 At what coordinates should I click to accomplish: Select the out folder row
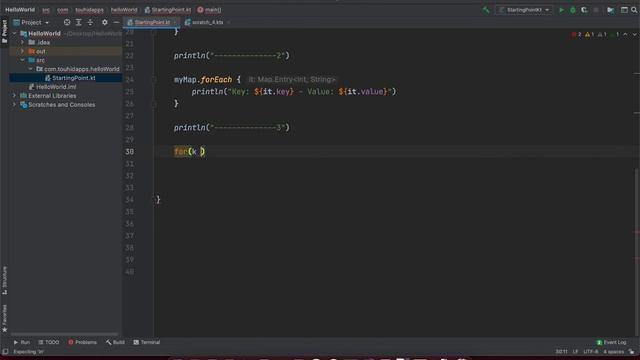65,51
